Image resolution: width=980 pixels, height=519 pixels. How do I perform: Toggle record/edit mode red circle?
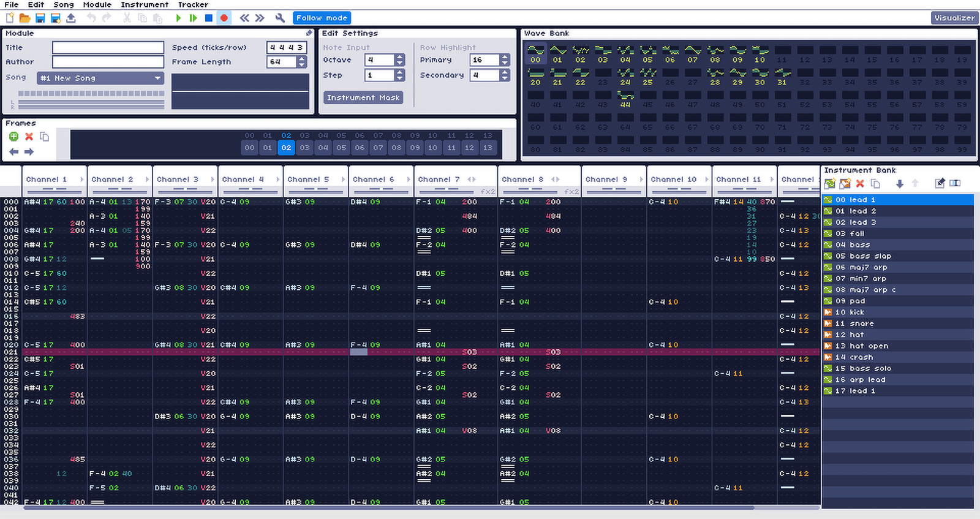point(224,18)
